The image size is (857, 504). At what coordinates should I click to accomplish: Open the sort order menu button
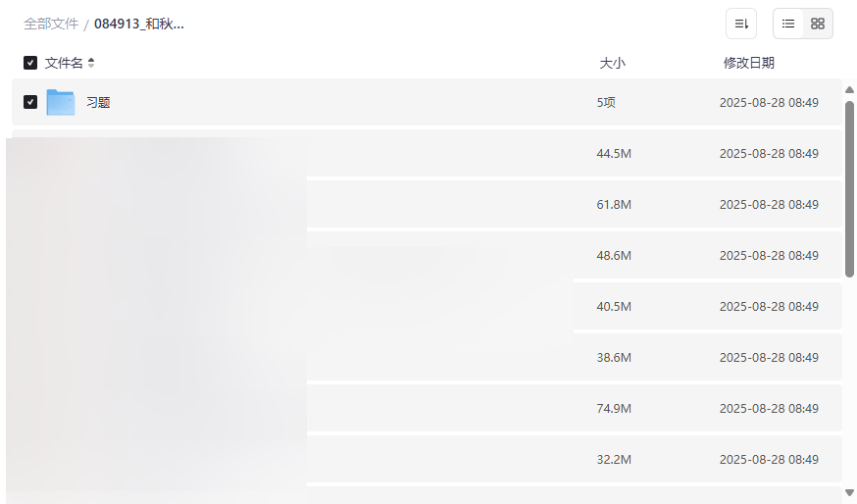point(741,24)
